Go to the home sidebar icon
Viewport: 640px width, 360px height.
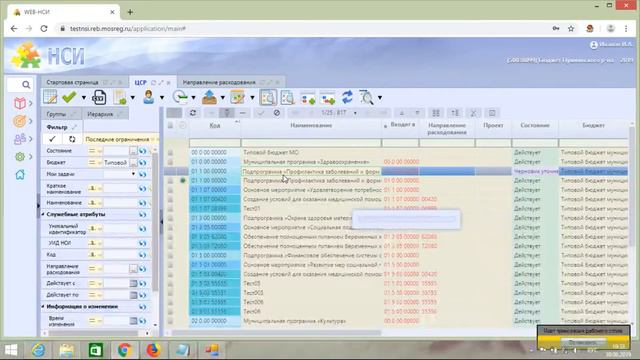20,175
